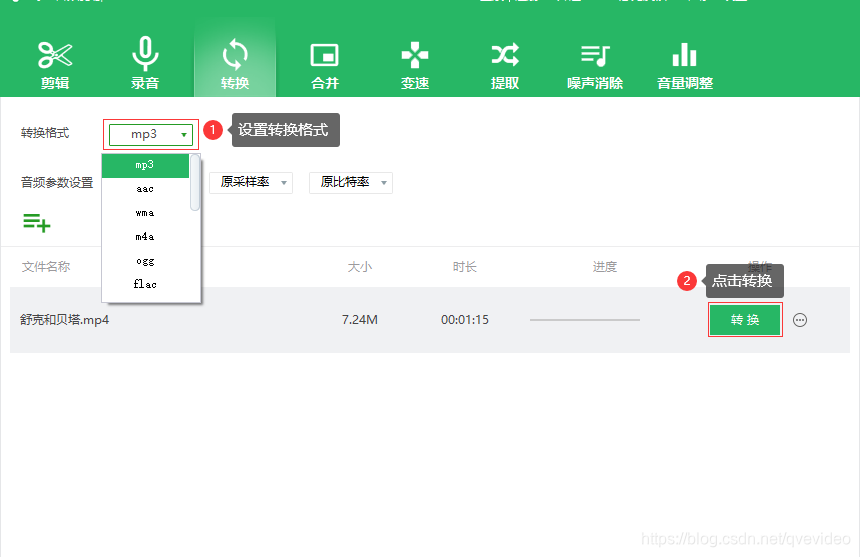This screenshot has width=860, height=557.
Task: Click the format list scrollbar
Action: [x=195, y=183]
